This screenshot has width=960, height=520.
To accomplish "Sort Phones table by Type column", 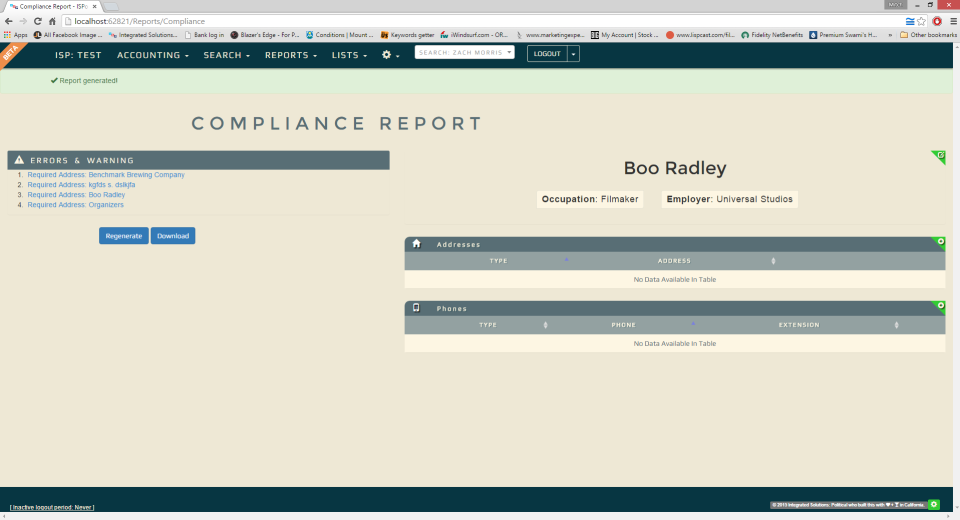I will click(488, 325).
